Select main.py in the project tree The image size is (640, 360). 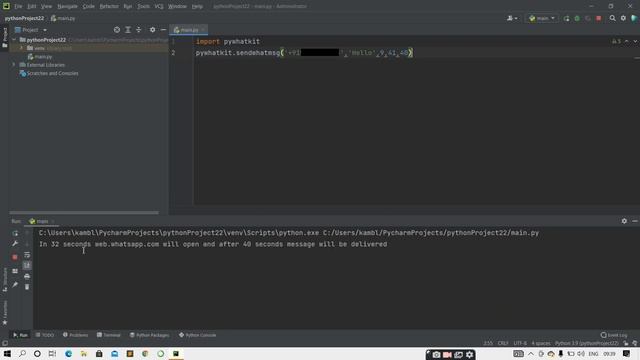(x=40, y=57)
